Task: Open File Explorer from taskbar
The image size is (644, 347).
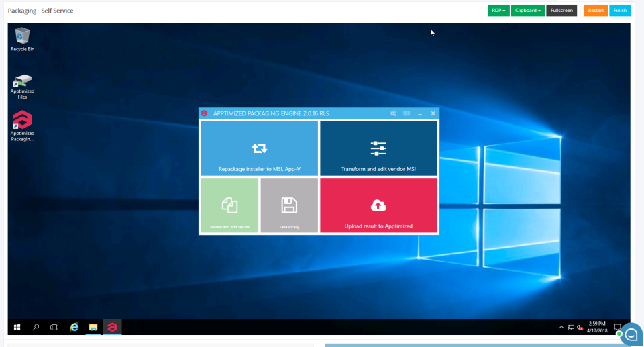Action: (x=93, y=328)
